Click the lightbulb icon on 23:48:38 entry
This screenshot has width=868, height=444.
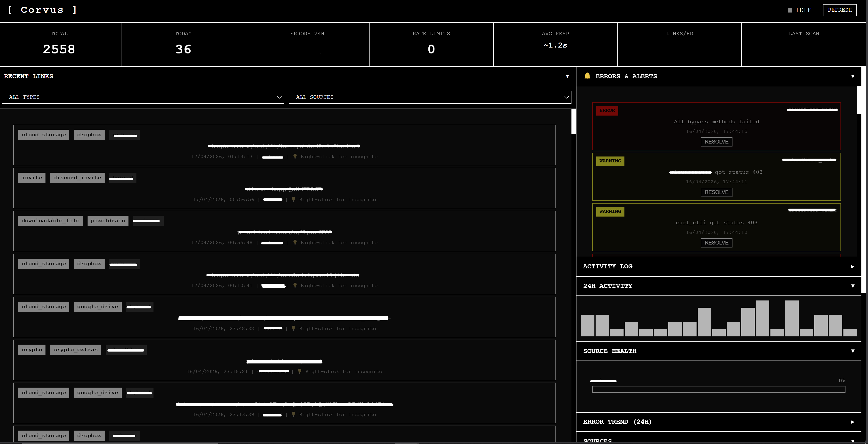point(294,328)
